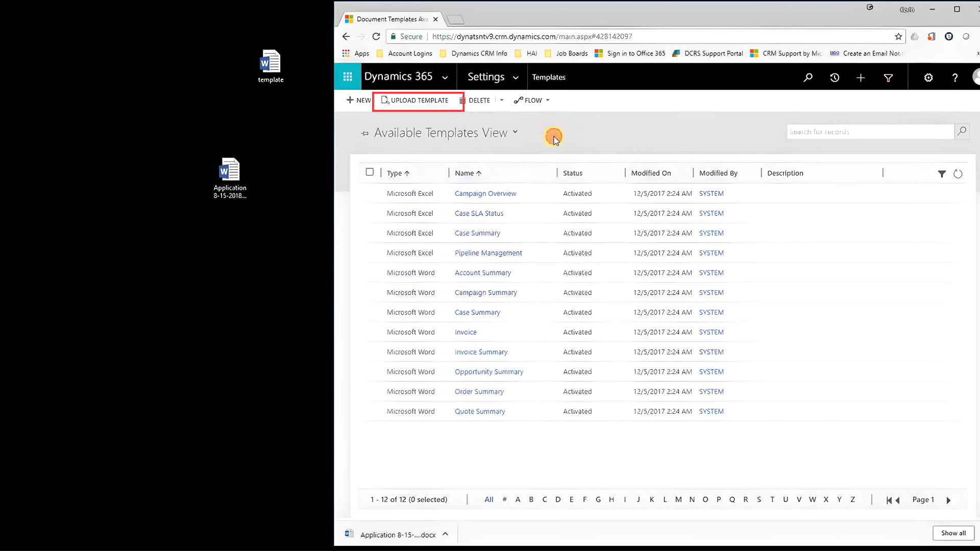The image size is (980, 551).
Task: Open Advanced Find funnel icon in nav bar
Action: tap(888, 78)
